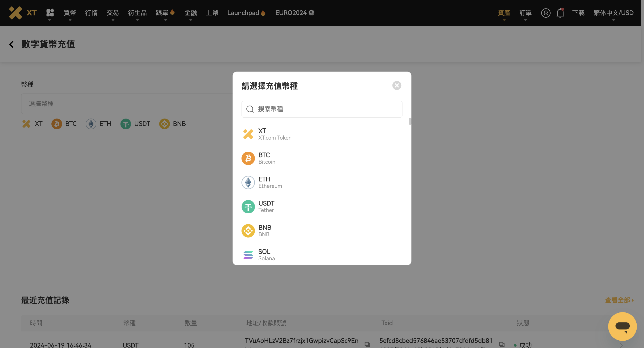The image size is (644, 348).
Task: Click the flame icon next to Launchpad
Action: pos(263,13)
